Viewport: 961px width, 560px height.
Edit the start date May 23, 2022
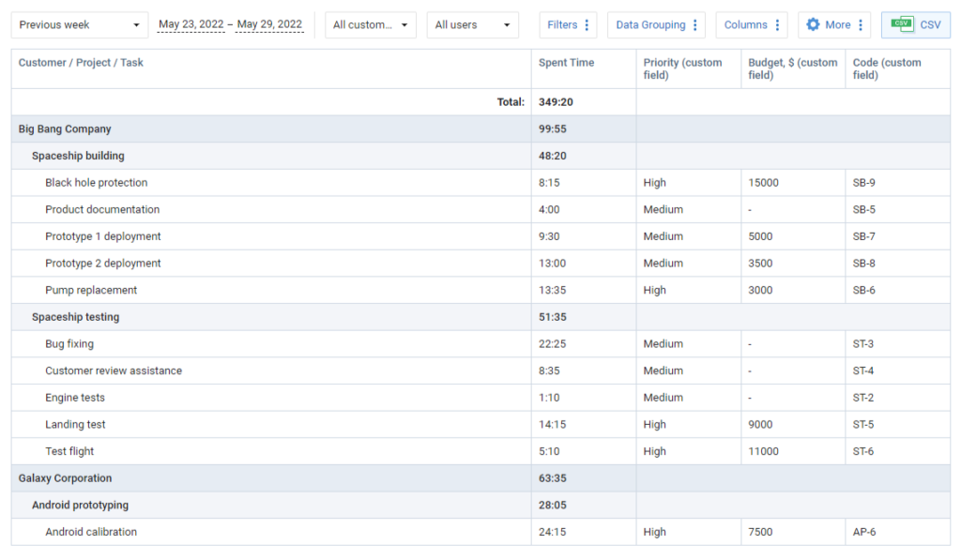(191, 24)
